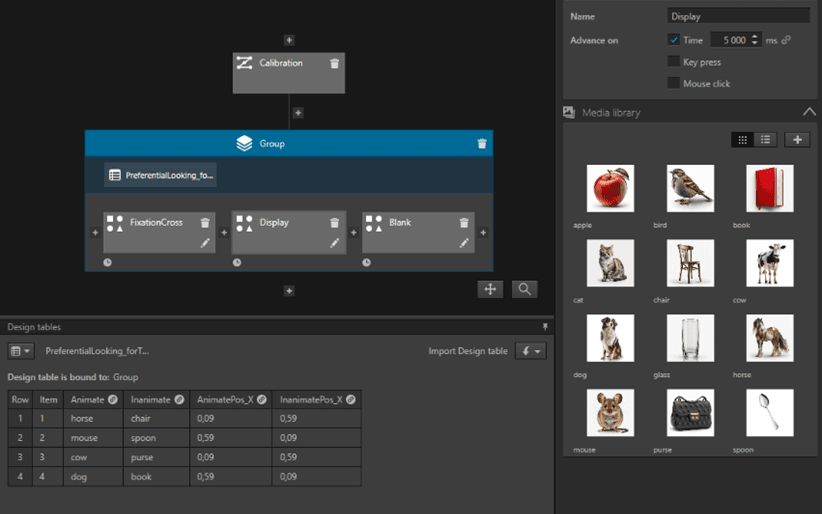Add element below the Group
Screen dimensions: 822x514
[x=289, y=291]
